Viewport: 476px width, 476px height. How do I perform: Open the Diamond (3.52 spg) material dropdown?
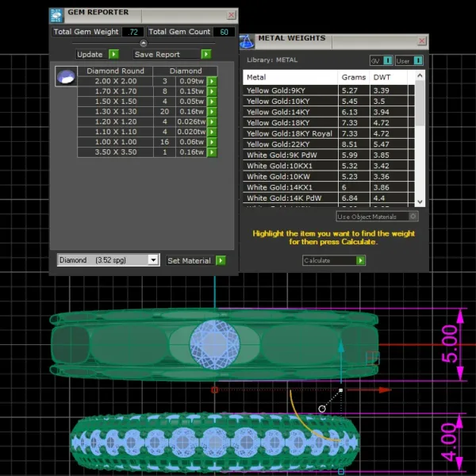(153, 260)
